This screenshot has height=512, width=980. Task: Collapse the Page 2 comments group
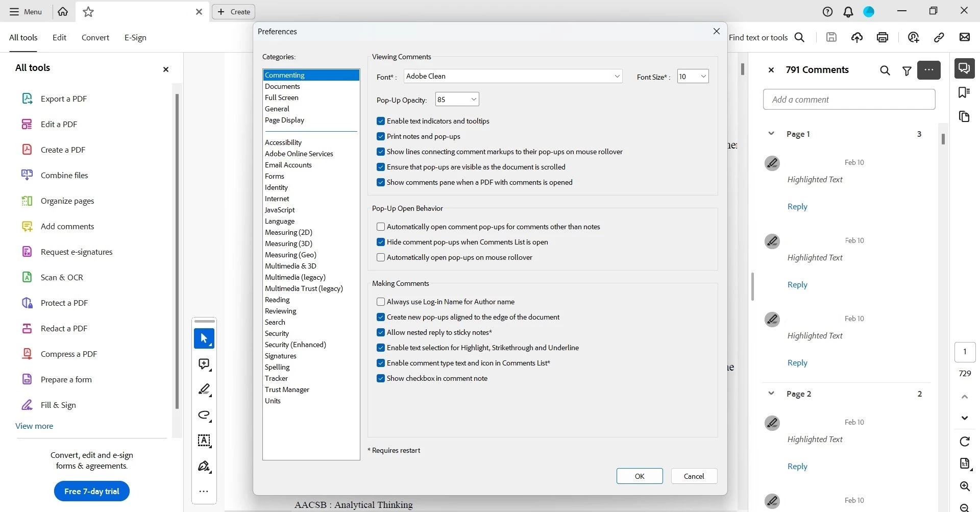click(x=771, y=394)
